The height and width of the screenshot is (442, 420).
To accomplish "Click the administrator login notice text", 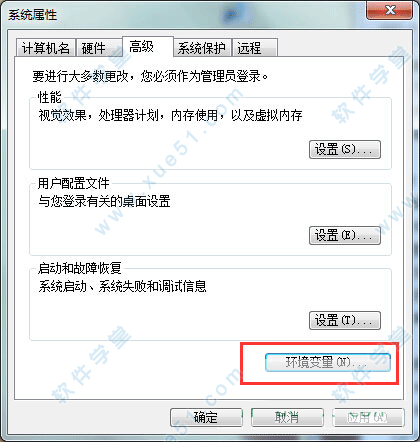I will 150,77.
